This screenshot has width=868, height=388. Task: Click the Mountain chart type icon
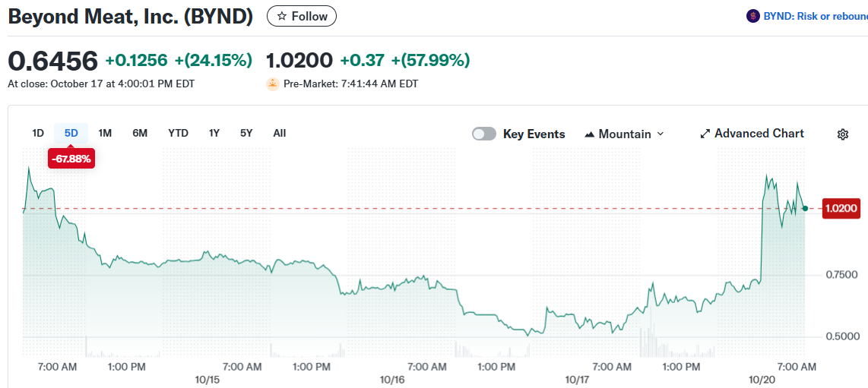click(590, 134)
